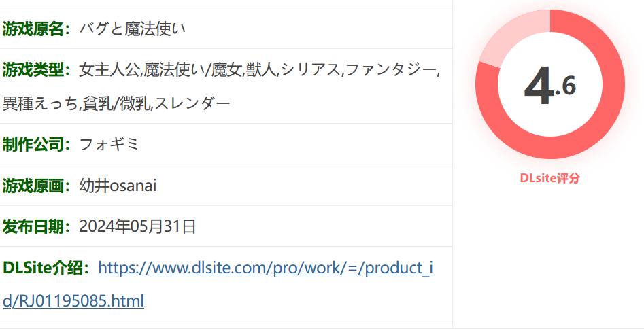Click the DLsite评分 label under chart
644x331 pixels.
tap(550, 178)
